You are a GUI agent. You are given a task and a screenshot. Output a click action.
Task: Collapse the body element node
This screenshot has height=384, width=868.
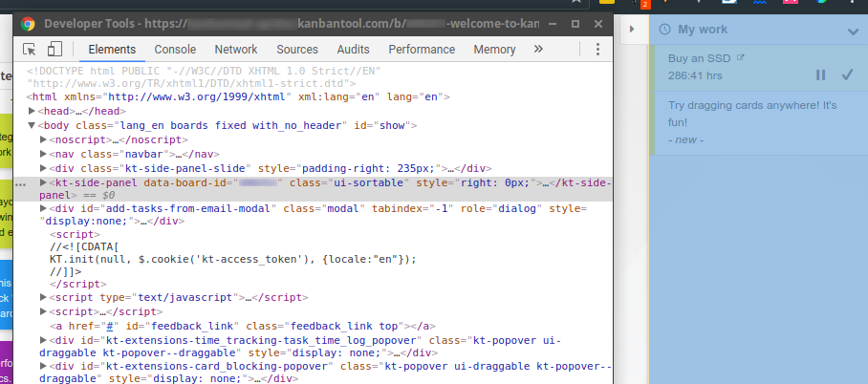[x=33, y=125]
